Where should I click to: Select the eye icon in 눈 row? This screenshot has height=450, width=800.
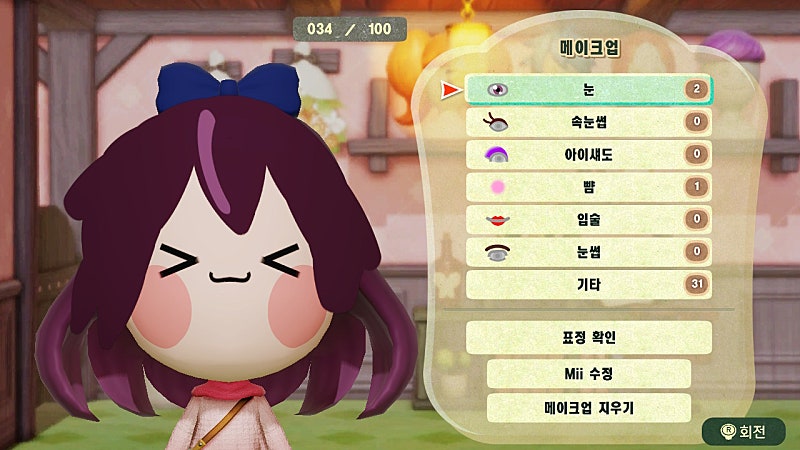(x=497, y=90)
